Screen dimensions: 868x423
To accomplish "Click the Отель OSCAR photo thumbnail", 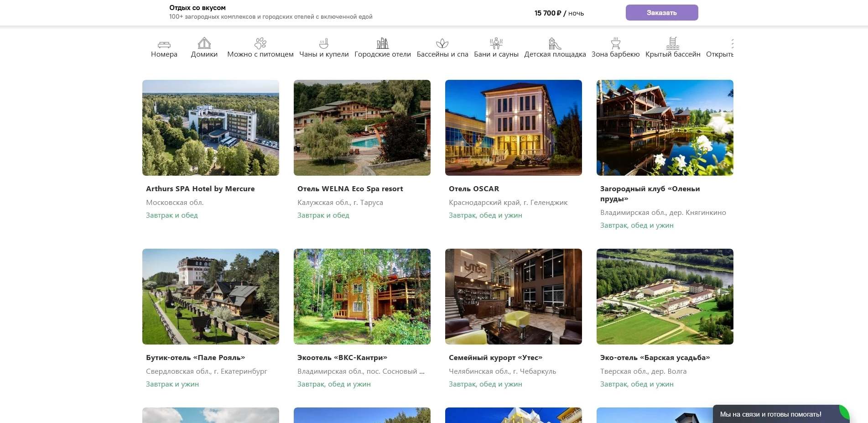I will [x=514, y=128].
